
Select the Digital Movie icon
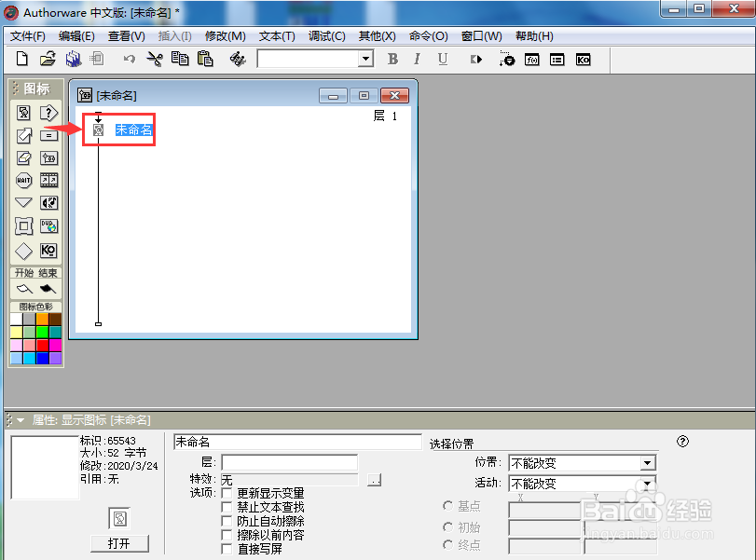(x=48, y=180)
